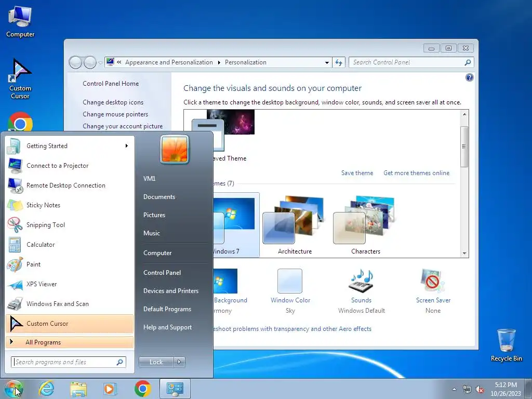Image resolution: width=532 pixels, height=399 pixels.
Task: Launch Sticky Notes
Action: (x=70, y=205)
